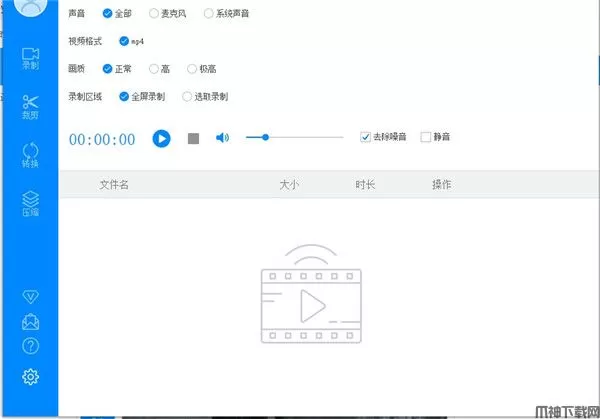Select 高 picture quality

160,69
